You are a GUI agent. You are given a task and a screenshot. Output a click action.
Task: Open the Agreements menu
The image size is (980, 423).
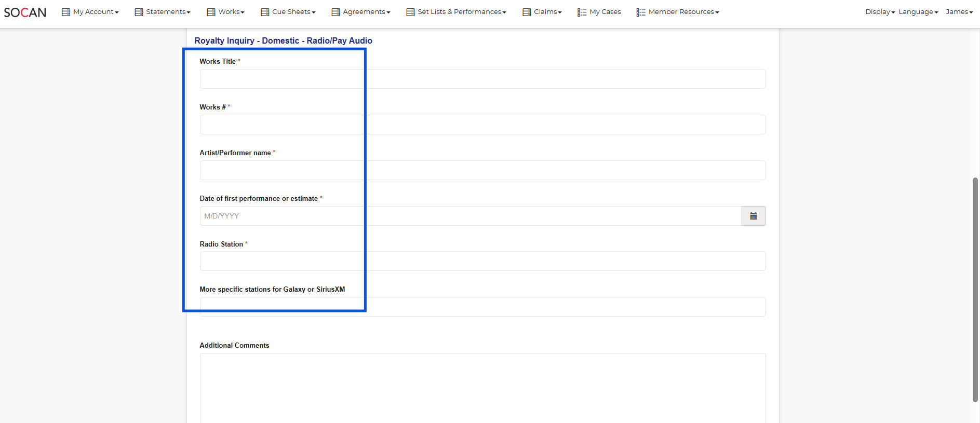(364, 12)
